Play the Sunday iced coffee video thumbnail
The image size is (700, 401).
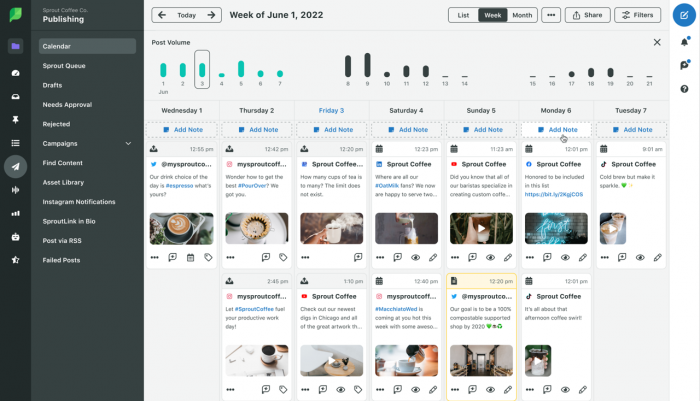[481, 229]
